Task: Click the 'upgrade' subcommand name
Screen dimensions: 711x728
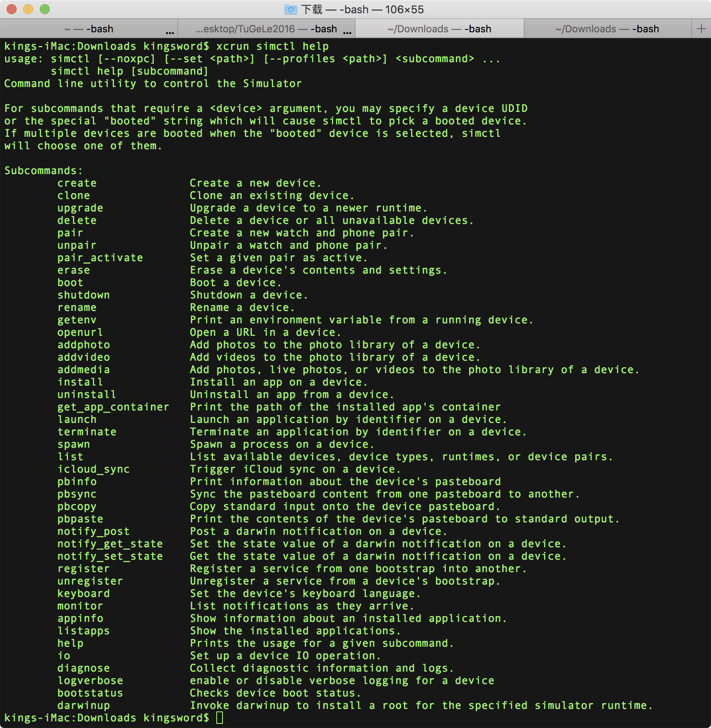Action: 80,208
